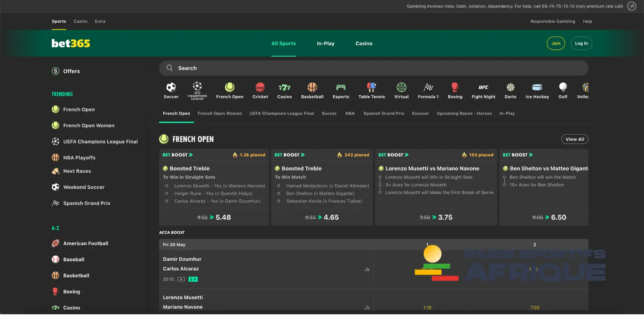Select the 3.75 Musetti vs Navone boost odds
Screen dimensions: 644x315
pyautogui.click(x=436, y=217)
